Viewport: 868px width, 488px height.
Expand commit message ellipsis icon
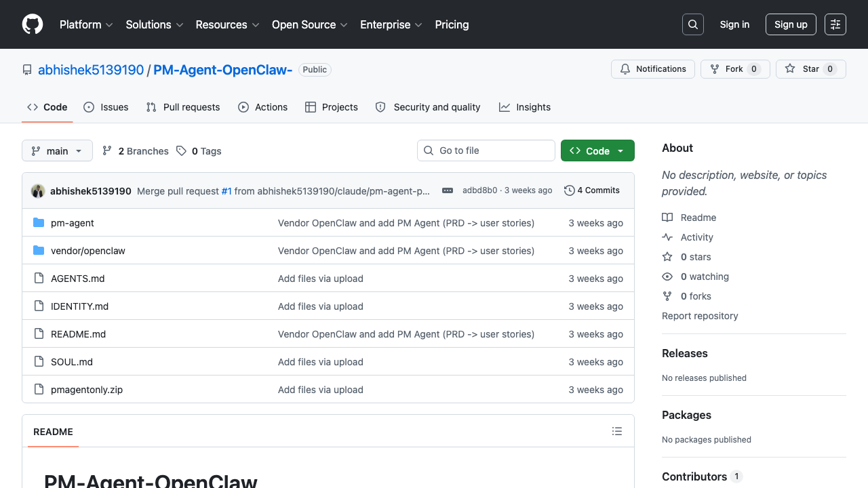tap(448, 190)
